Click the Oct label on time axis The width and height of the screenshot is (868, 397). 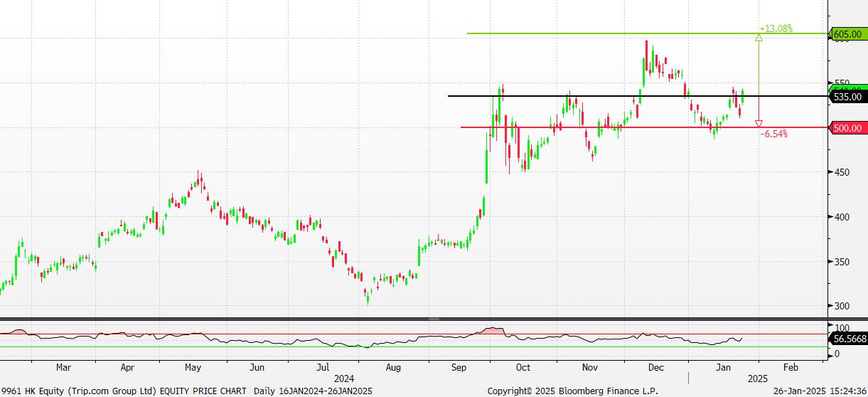[523, 368]
